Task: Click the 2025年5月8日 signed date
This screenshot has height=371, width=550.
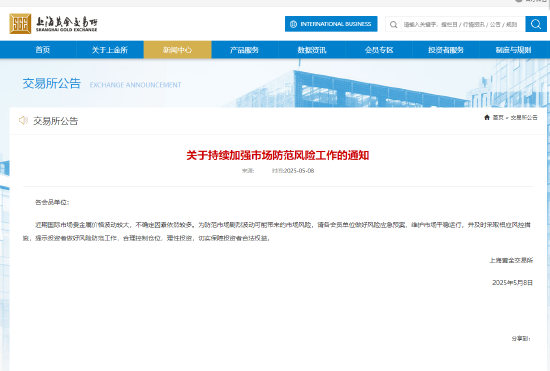Action: coord(512,282)
